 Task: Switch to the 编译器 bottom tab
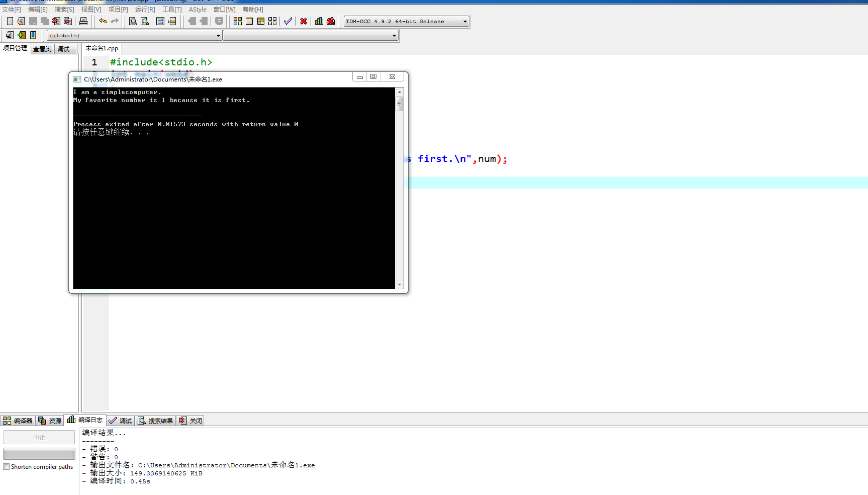pos(18,421)
